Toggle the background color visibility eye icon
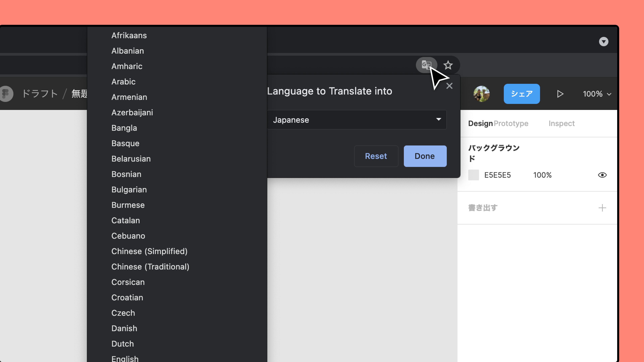The image size is (644, 362). click(x=602, y=175)
